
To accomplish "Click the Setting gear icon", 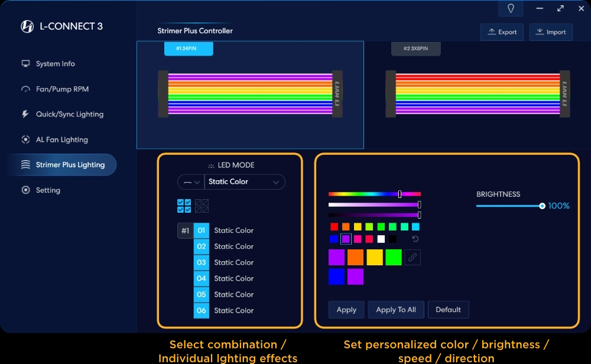I will (x=25, y=190).
